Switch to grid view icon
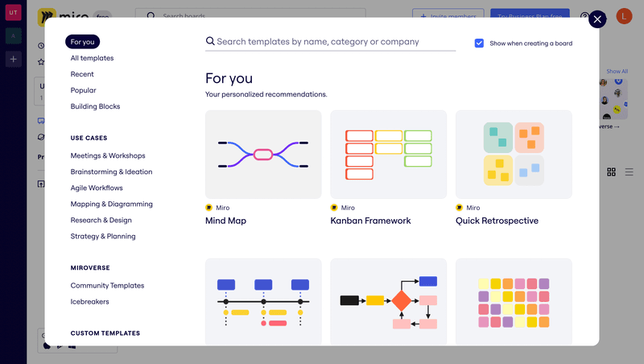 pyautogui.click(x=612, y=172)
